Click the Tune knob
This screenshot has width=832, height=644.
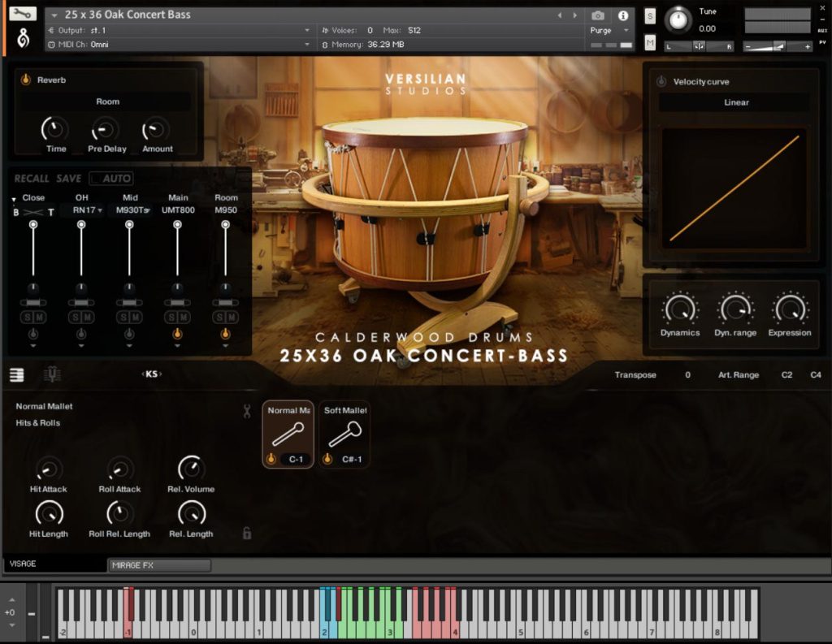[678, 19]
